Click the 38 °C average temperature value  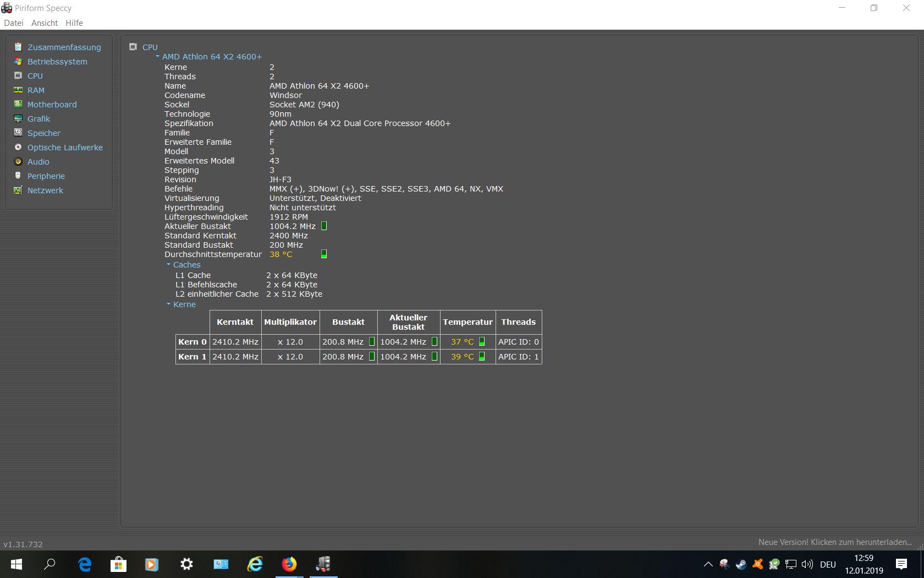click(x=281, y=254)
